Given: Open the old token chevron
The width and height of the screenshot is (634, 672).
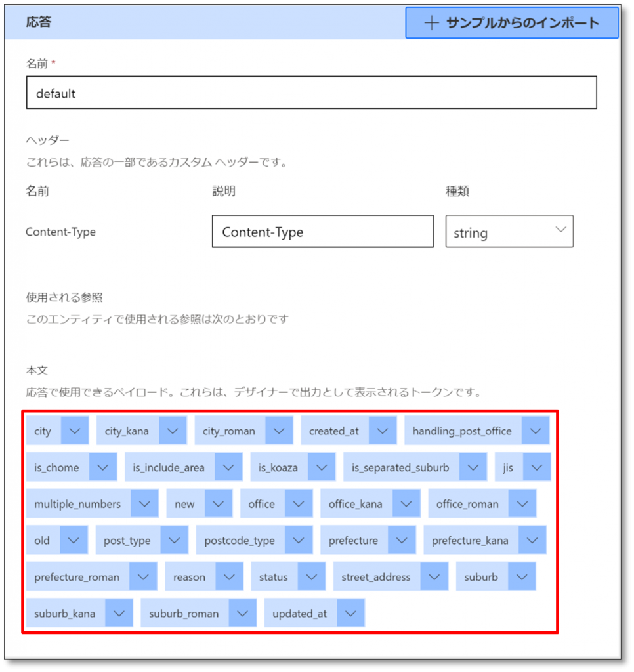Looking at the screenshot, I should pyautogui.click(x=74, y=540).
